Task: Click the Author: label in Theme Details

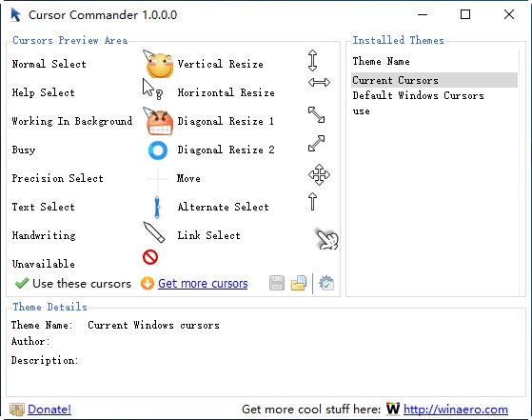Action: point(30,341)
